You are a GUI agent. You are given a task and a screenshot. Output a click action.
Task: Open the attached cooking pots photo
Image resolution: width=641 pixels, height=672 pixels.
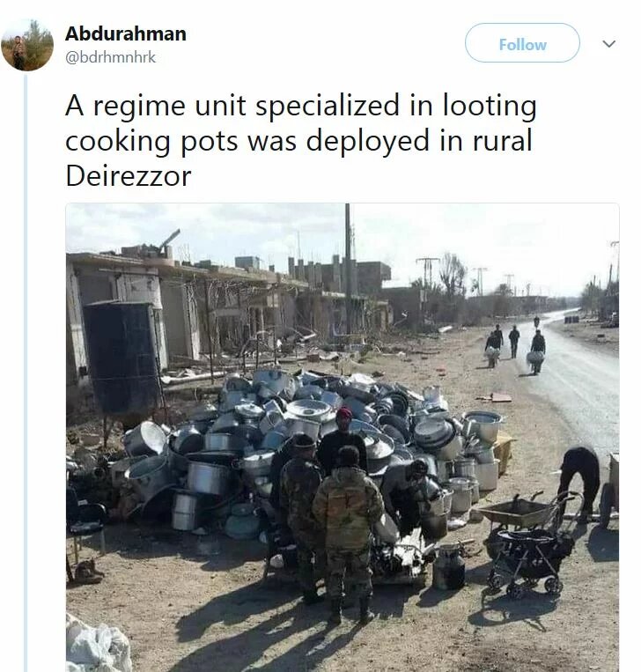pyautogui.click(x=343, y=438)
